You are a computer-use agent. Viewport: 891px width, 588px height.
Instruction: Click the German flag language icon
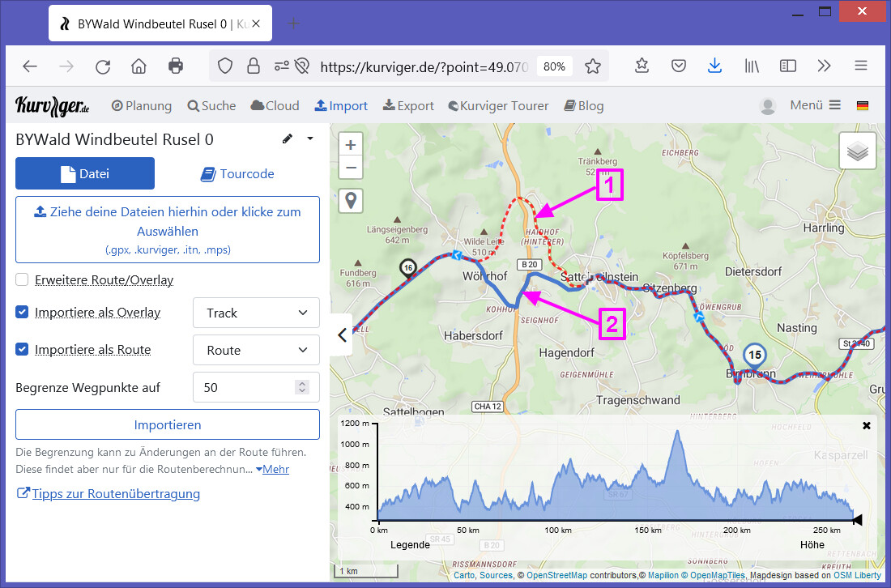862,106
